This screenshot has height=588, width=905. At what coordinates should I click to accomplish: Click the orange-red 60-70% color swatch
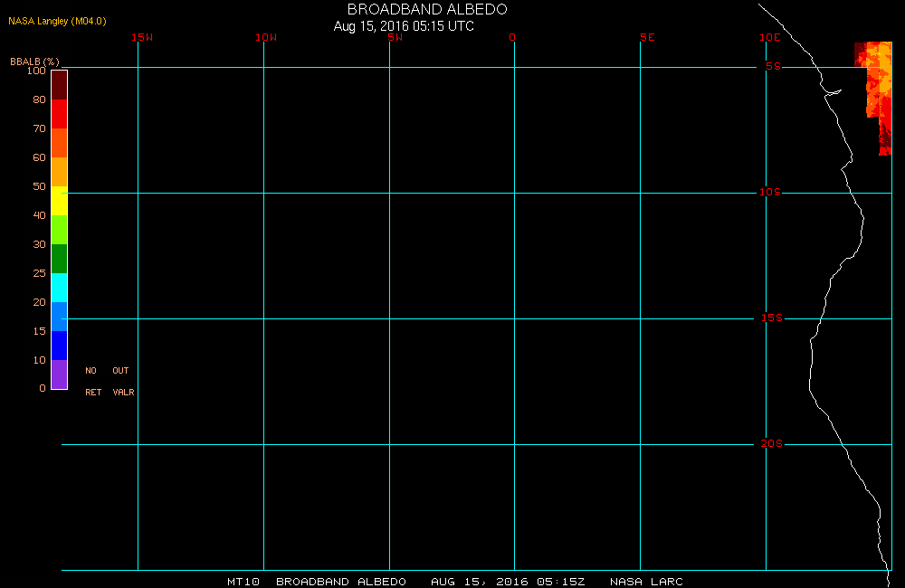pos(60,143)
